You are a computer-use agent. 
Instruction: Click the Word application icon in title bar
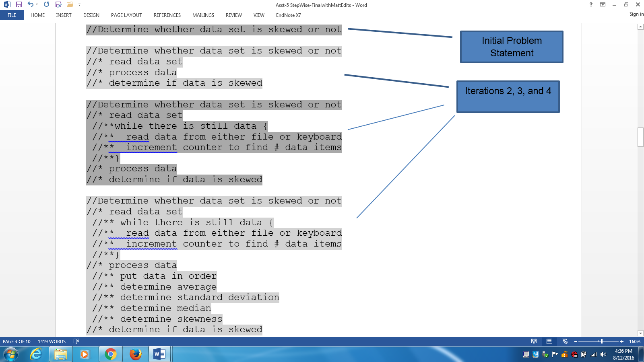coord(7,5)
